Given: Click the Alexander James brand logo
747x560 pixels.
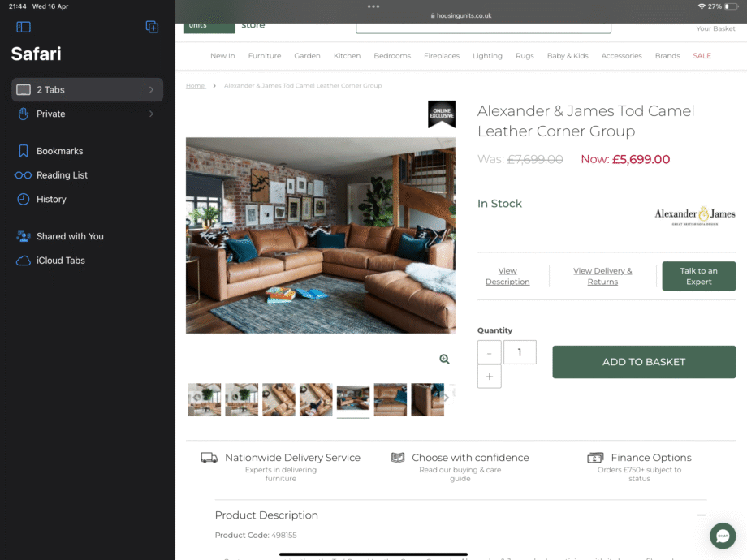Looking at the screenshot, I should [x=694, y=215].
